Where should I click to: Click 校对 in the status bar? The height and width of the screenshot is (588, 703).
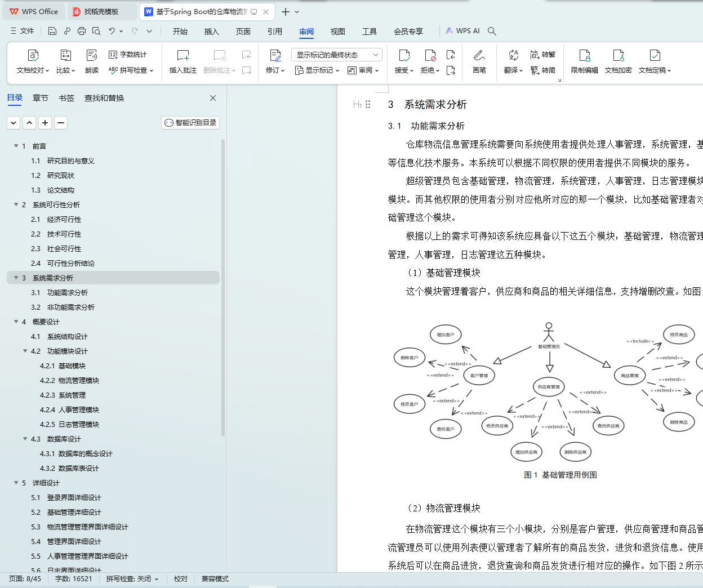181,579
